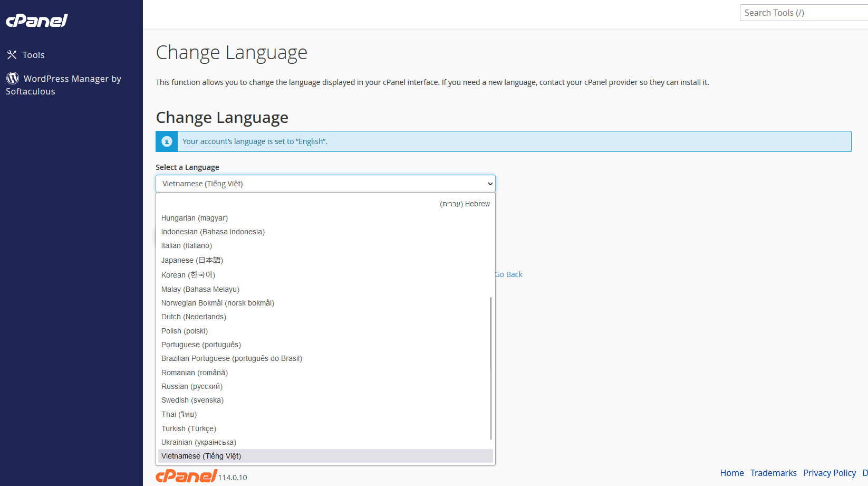Click the cPanel footer logo
The image size is (868, 486).
click(x=186, y=476)
